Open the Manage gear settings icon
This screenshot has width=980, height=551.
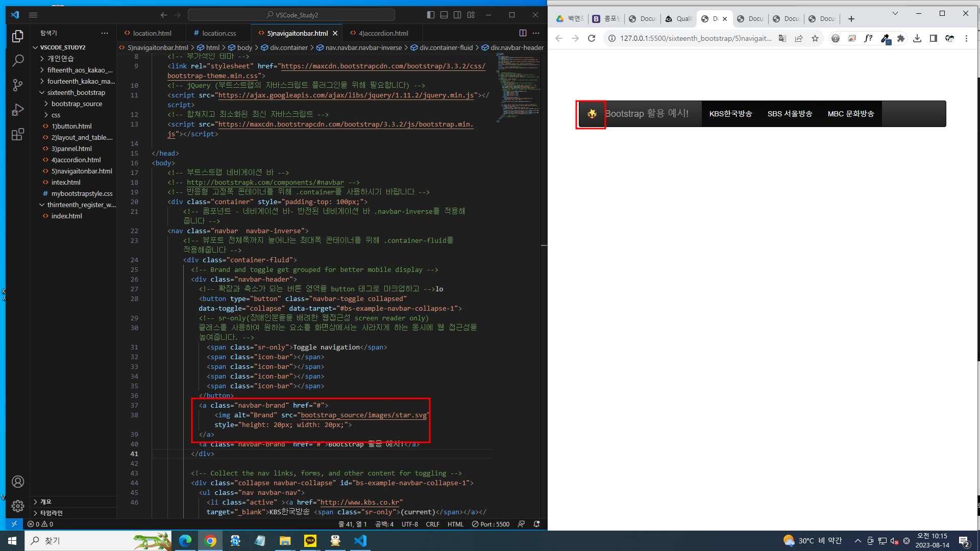coord(18,506)
